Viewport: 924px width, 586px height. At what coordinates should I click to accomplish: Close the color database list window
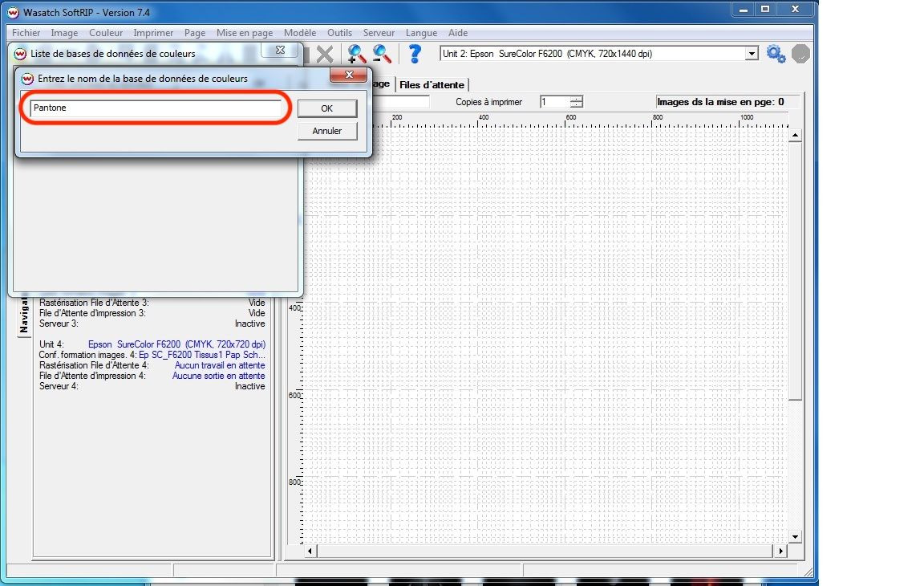pos(281,50)
